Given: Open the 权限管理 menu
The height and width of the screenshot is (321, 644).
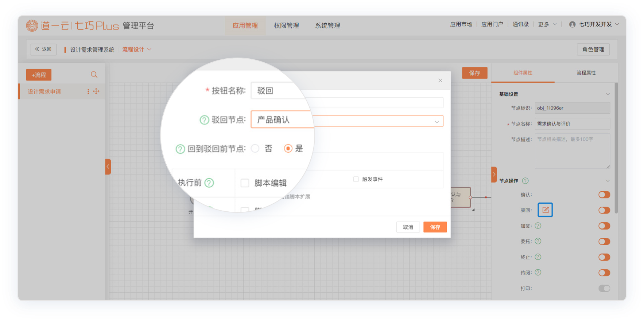Looking at the screenshot, I should (x=286, y=26).
